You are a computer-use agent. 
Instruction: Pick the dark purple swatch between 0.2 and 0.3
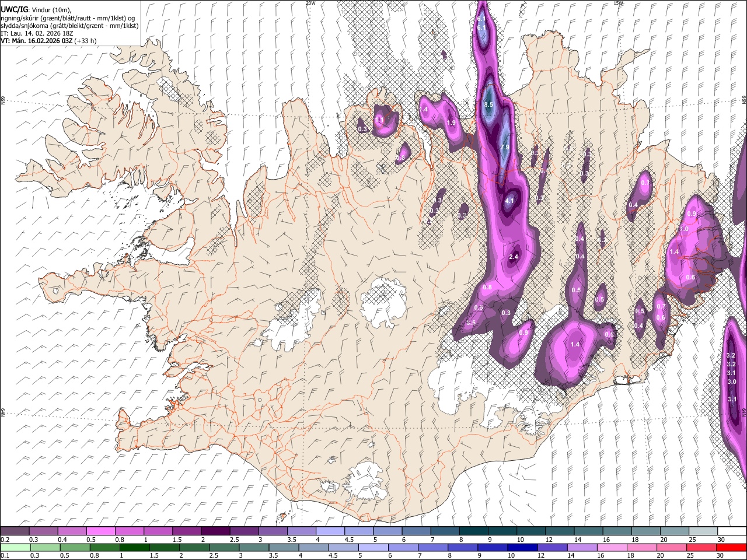14,531
